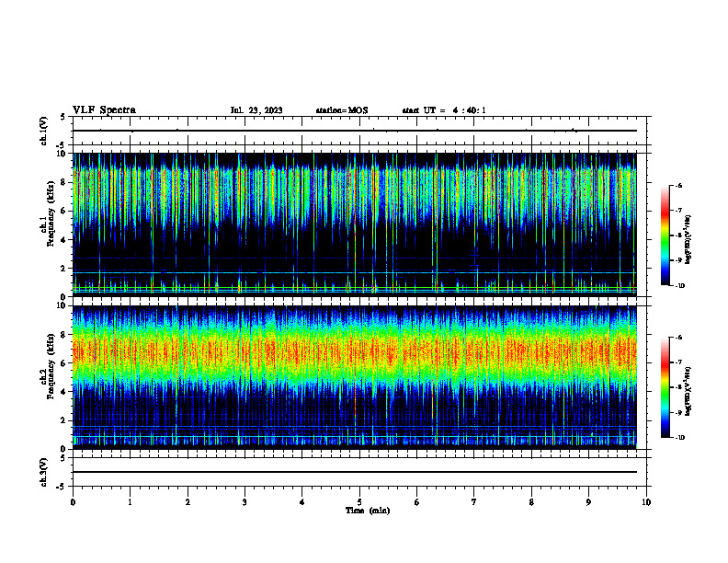The height and width of the screenshot is (563, 728).
Task: Select the ch.1 "Frequency (kHz)" axis label
Action: click(51, 214)
